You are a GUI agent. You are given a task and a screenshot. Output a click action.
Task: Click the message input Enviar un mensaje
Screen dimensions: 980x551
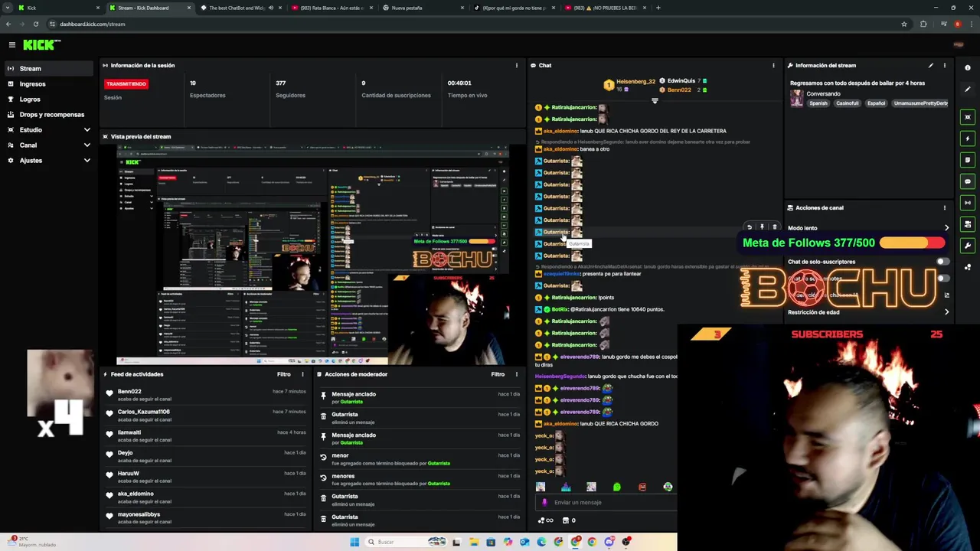coord(605,503)
